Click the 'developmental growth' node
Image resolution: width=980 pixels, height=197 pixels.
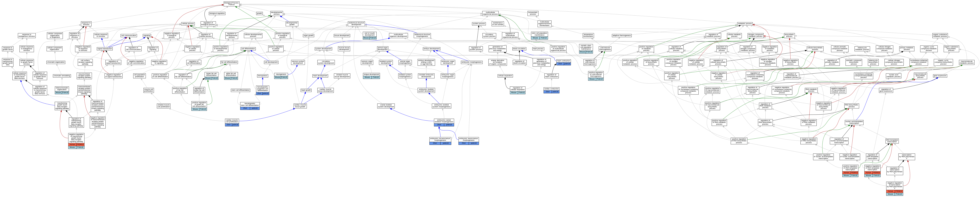pos(292,23)
